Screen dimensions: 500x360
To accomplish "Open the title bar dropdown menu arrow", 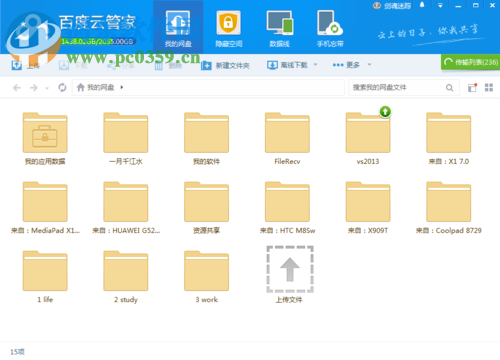I will point(440,5).
